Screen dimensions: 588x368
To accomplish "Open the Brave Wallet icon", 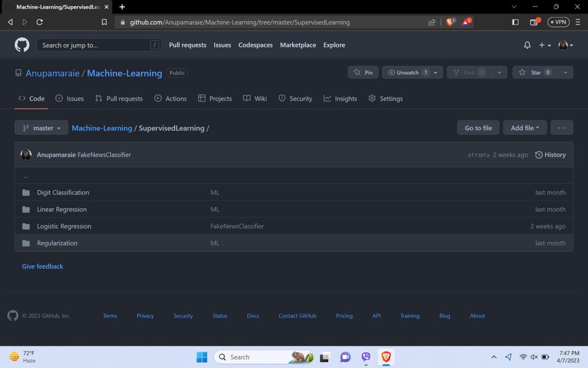I will (535, 22).
